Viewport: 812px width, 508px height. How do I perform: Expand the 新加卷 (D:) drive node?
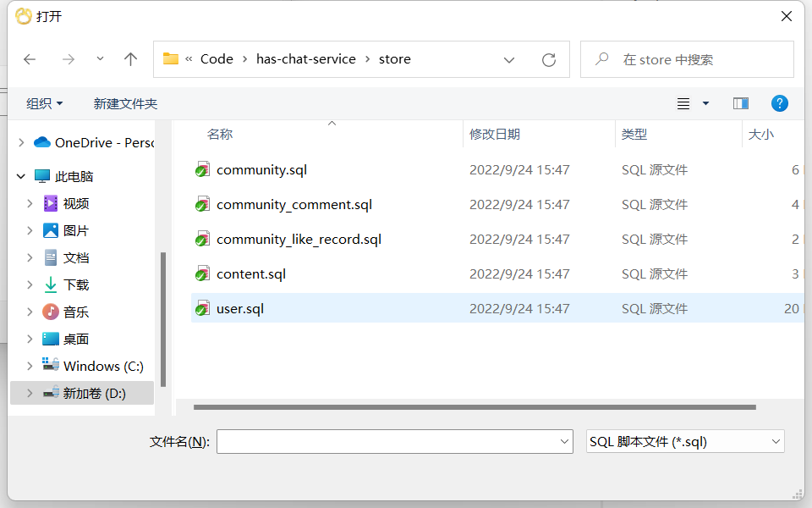tap(30, 394)
